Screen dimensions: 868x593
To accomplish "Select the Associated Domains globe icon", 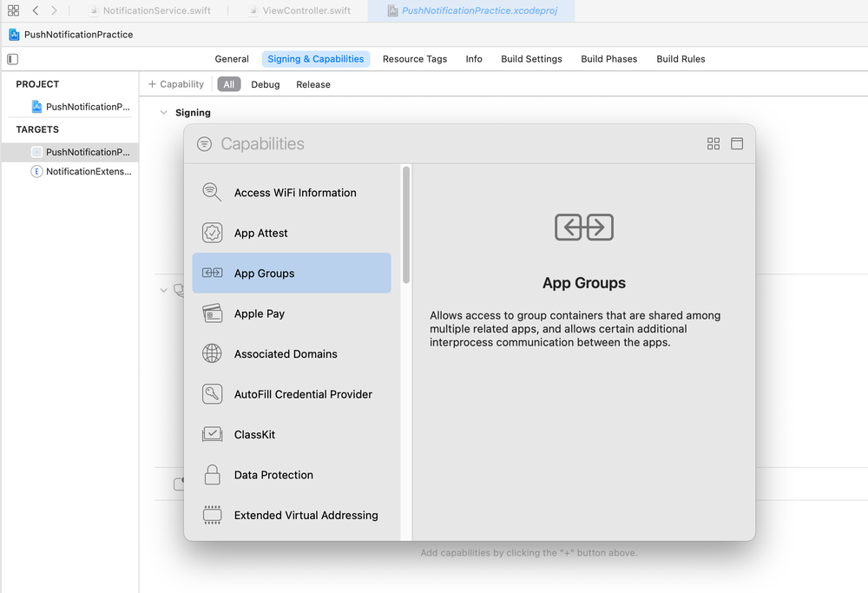I will pyautogui.click(x=212, y=353).
